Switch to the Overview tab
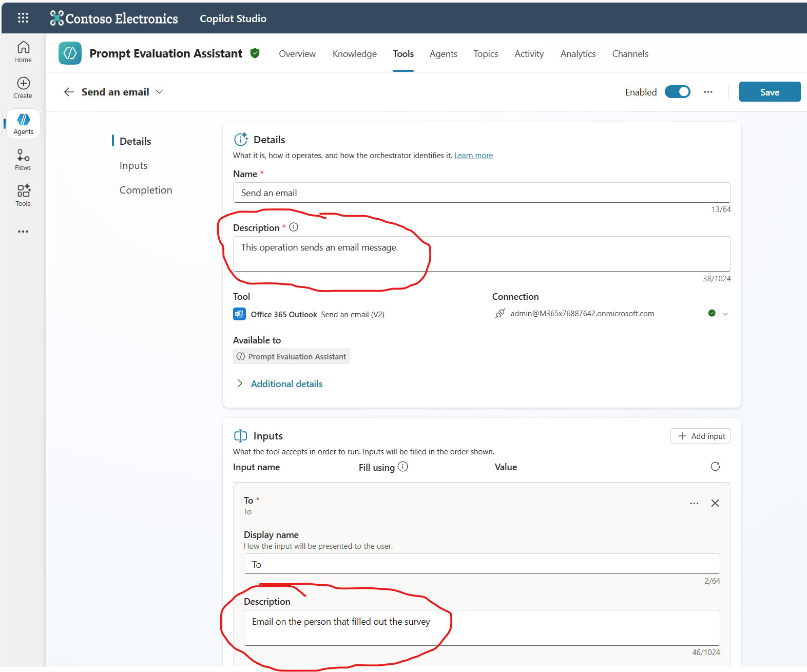This screenshot has height=672, width=807. pyautogui.click(x=297, y=54)
